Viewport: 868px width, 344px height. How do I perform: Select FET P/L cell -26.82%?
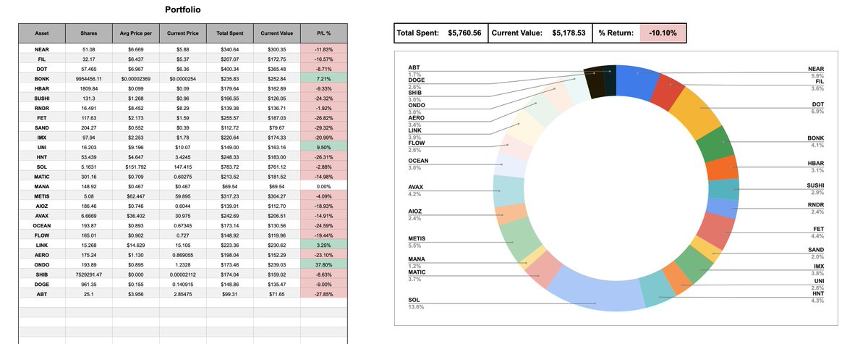[x=323, y=117]
